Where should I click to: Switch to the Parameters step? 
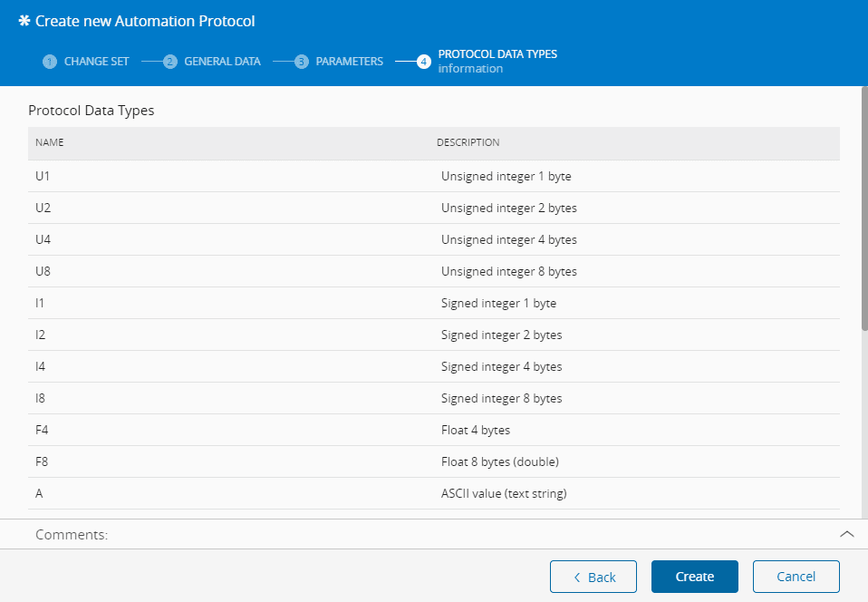click(x=349, y=62)
